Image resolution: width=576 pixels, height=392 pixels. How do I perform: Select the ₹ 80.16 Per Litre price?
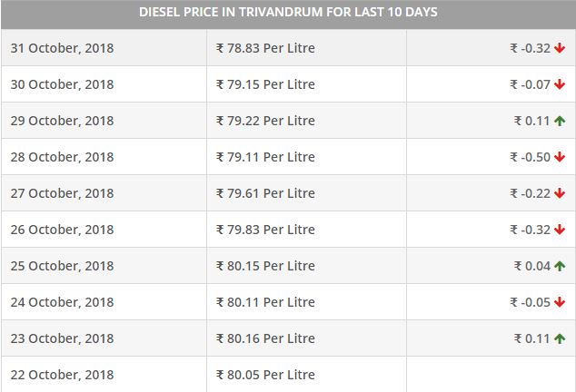point(265,338)
